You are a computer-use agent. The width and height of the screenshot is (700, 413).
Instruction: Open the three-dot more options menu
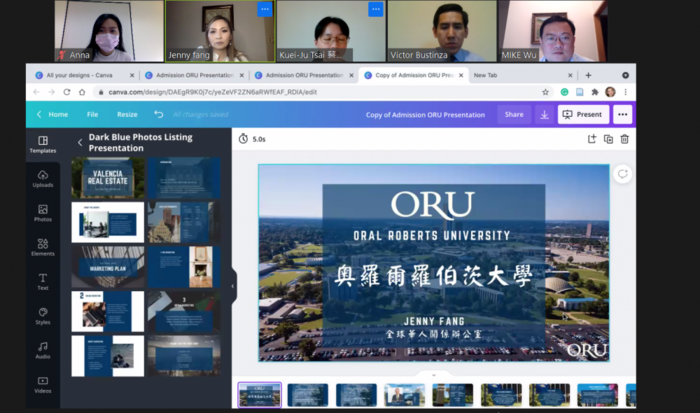[x=623, y=115]
